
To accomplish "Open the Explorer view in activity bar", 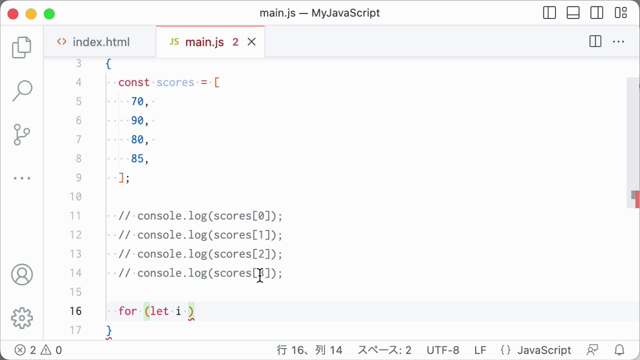I will [x=22, y=47].
